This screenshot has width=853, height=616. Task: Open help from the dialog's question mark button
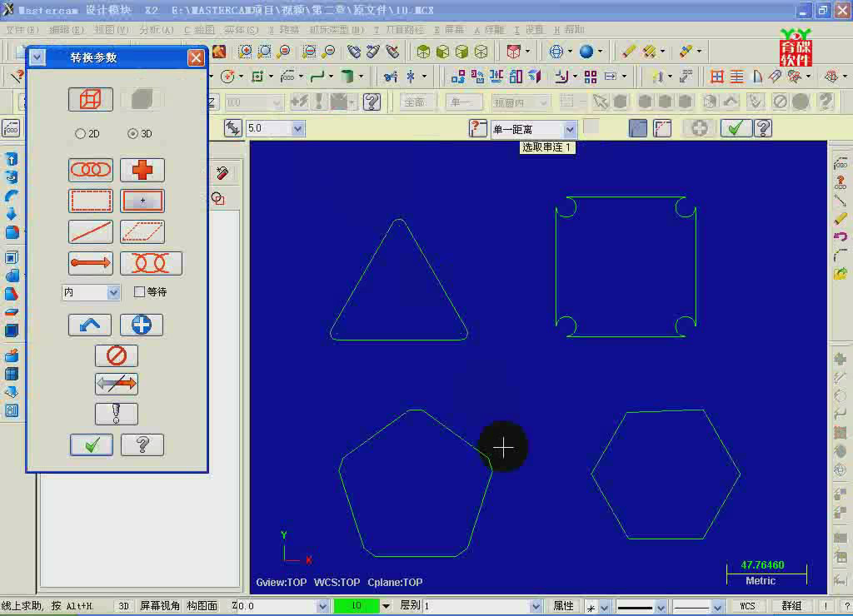(x=142, y=445)
